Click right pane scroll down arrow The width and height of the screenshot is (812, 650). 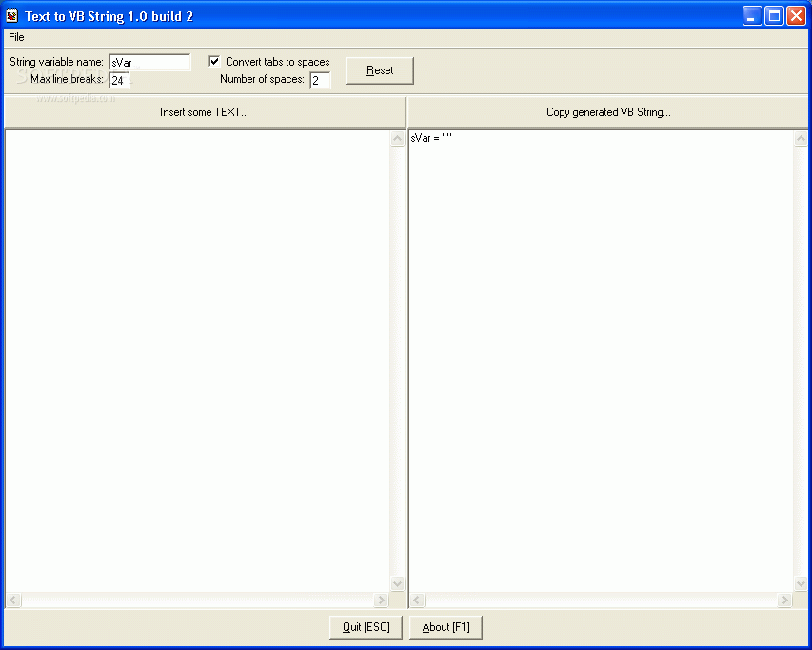coord(801,583)
